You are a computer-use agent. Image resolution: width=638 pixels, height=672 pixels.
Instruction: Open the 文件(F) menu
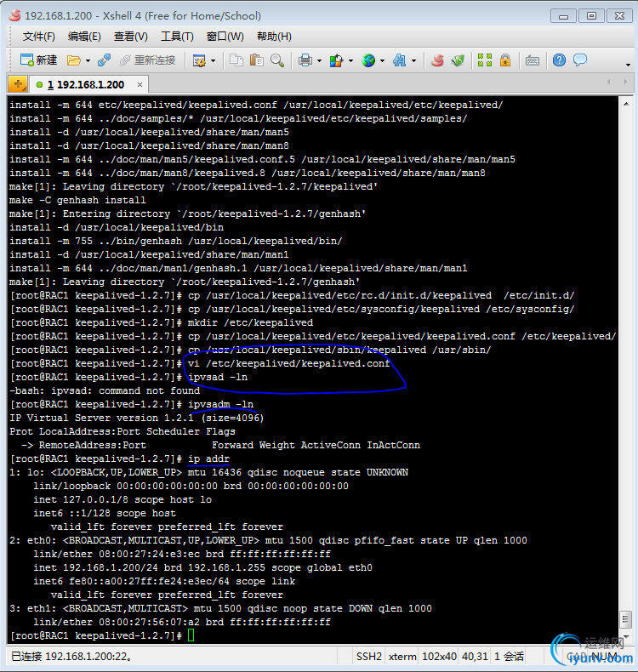tap(38, 37)
